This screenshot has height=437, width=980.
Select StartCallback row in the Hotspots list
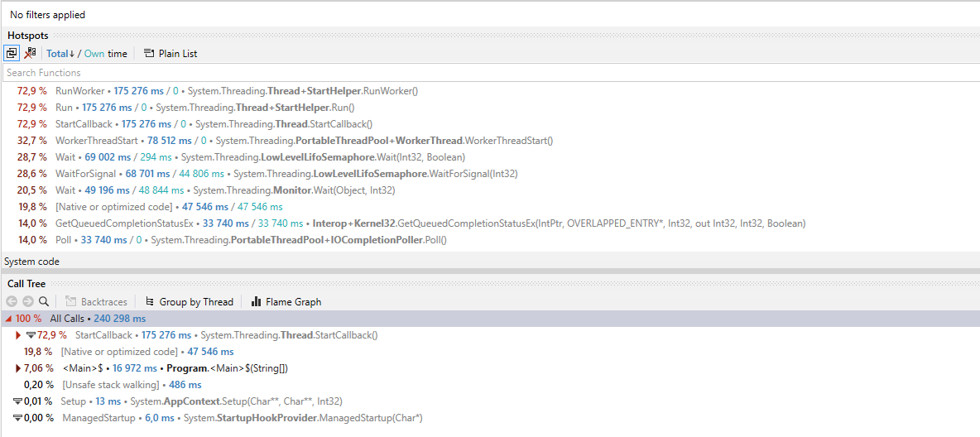click(490, 124)
